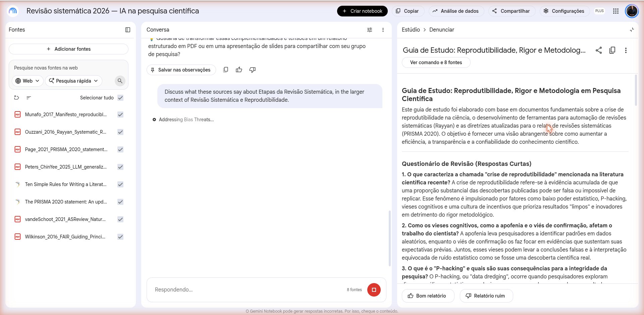The height and width of the screenshot is (315, 644).
Task: Uncheck the vandeSchoot_2021_ASReview checkbox
Action: [120, 219]
